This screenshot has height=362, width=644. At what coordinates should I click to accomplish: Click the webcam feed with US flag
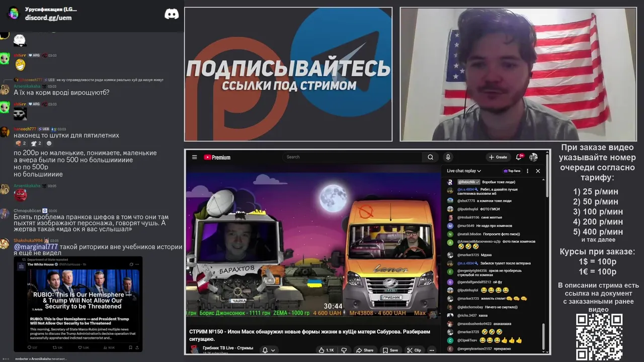pyautogui.click(x=518, y=74)
